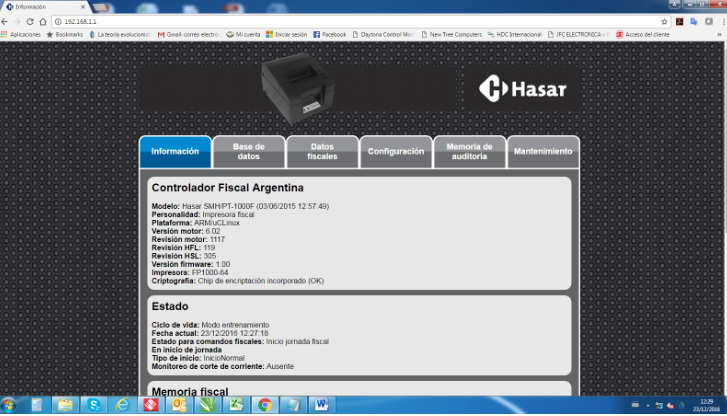Open Skype from the taskbar
The width and height of the screenshot is (727, 416).
[x=93, y=405]
